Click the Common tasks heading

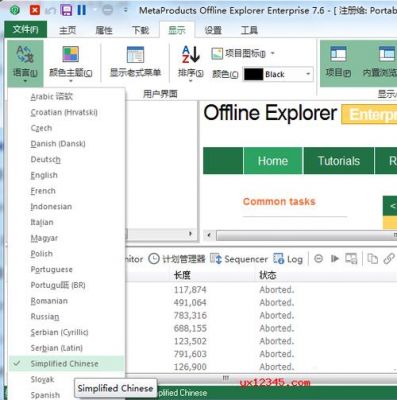[279, 201]
